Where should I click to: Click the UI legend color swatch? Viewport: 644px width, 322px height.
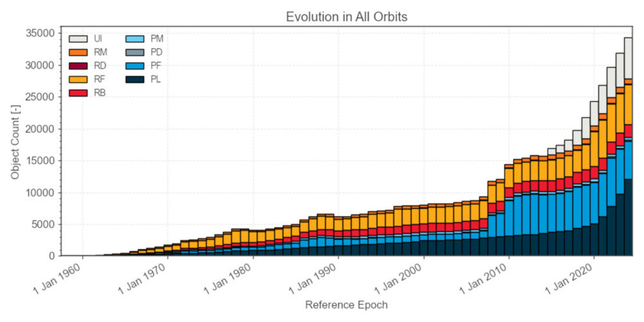pyautogui.click(x=78, y=39)
